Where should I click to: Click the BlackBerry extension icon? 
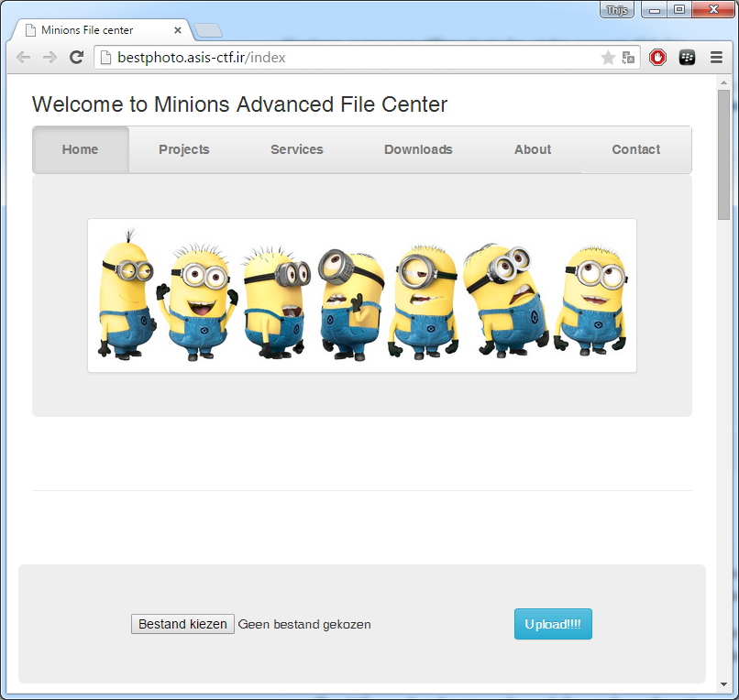pyautogui.click(x=687, y=58)
